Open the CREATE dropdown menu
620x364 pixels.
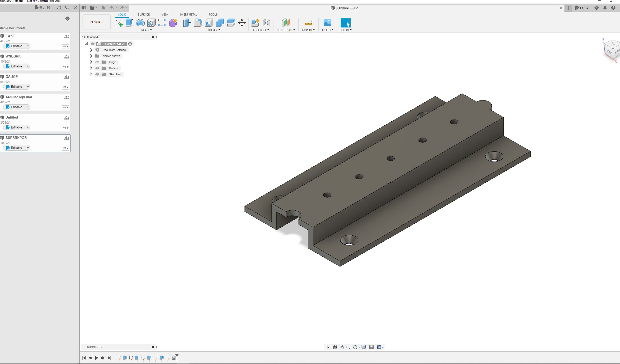click(145, 30)
